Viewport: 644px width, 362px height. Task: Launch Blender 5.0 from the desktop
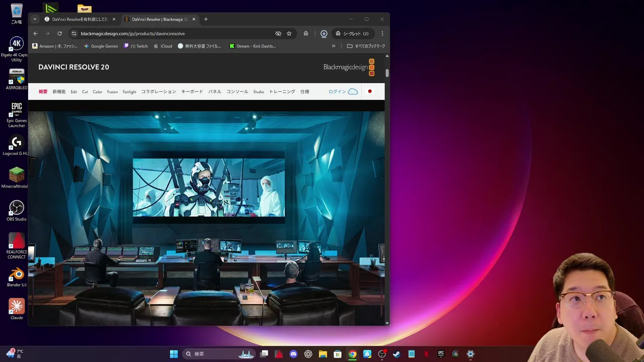point(17,277)
